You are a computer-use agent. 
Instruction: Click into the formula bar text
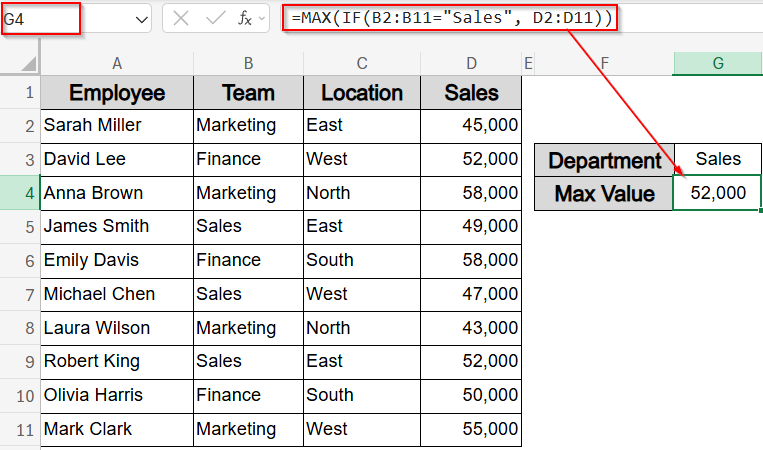click(x=450, y=18)
